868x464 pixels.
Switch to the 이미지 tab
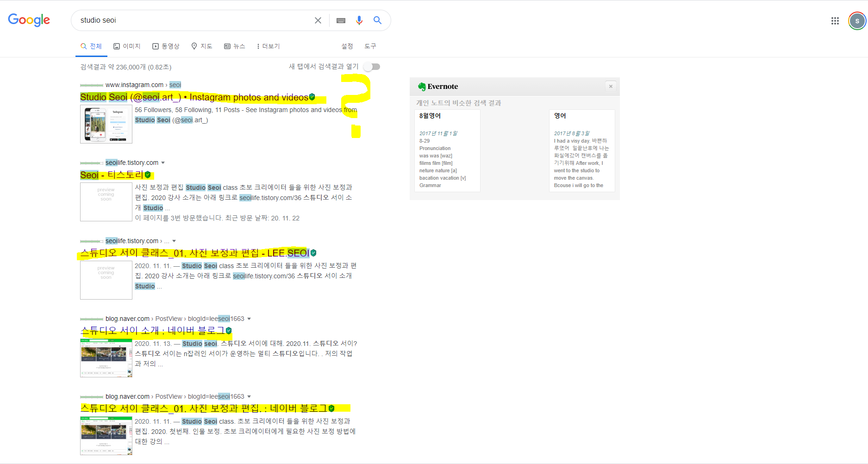tap(127, 46)
